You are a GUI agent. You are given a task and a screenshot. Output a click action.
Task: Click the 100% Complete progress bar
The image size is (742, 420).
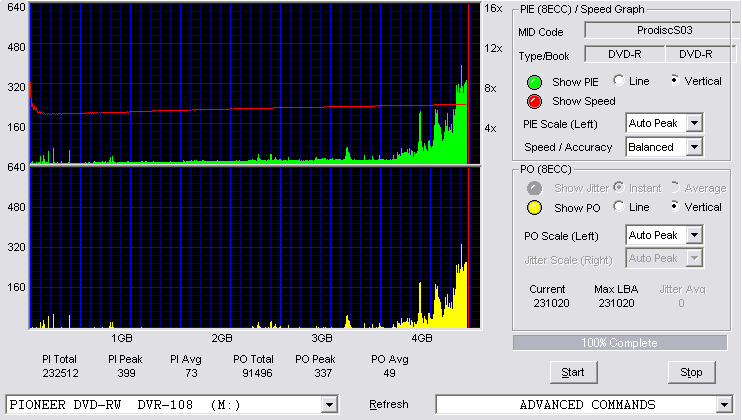619,343
